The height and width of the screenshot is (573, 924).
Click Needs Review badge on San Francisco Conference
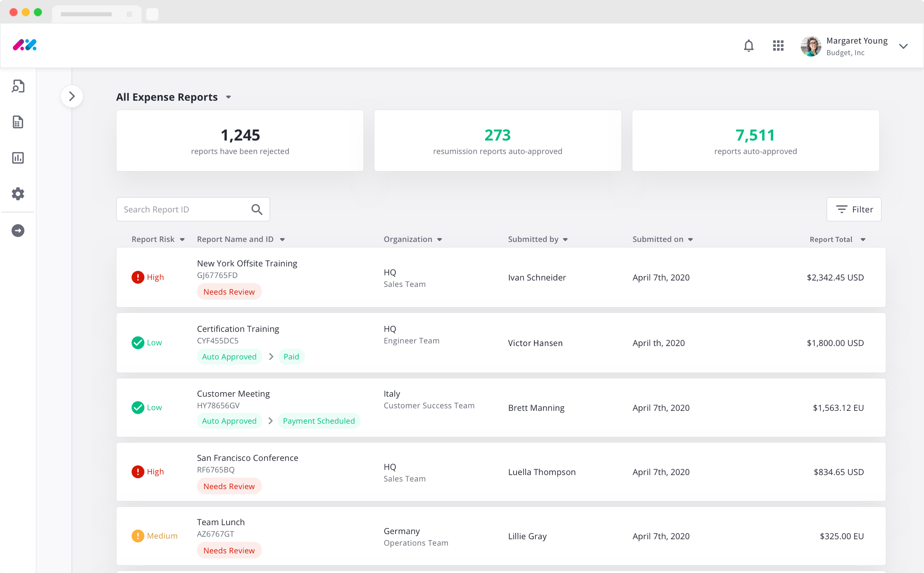pos(229,486)
